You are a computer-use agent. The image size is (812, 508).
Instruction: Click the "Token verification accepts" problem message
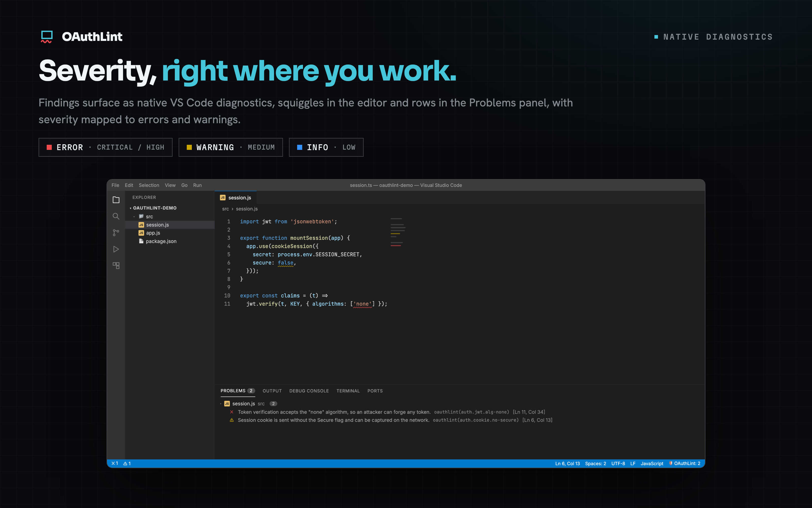334,412
